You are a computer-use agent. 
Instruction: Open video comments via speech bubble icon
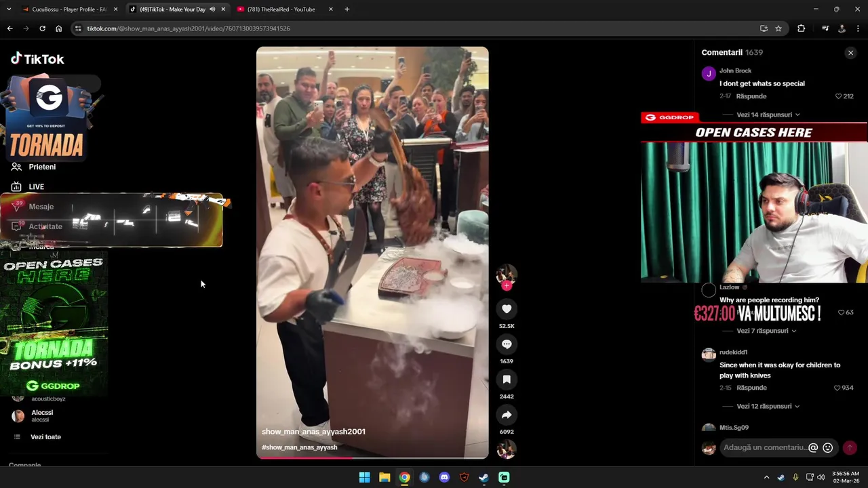tap(507, 344)
